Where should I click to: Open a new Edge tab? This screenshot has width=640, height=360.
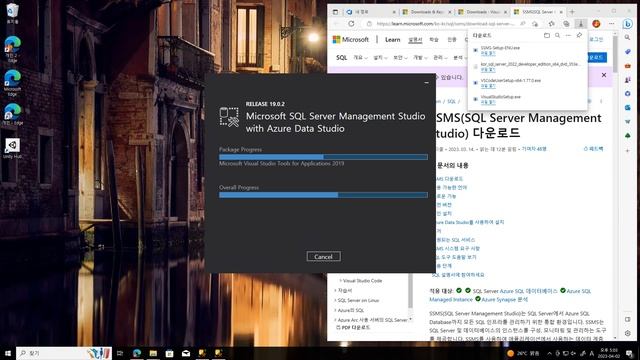[572, 12]
